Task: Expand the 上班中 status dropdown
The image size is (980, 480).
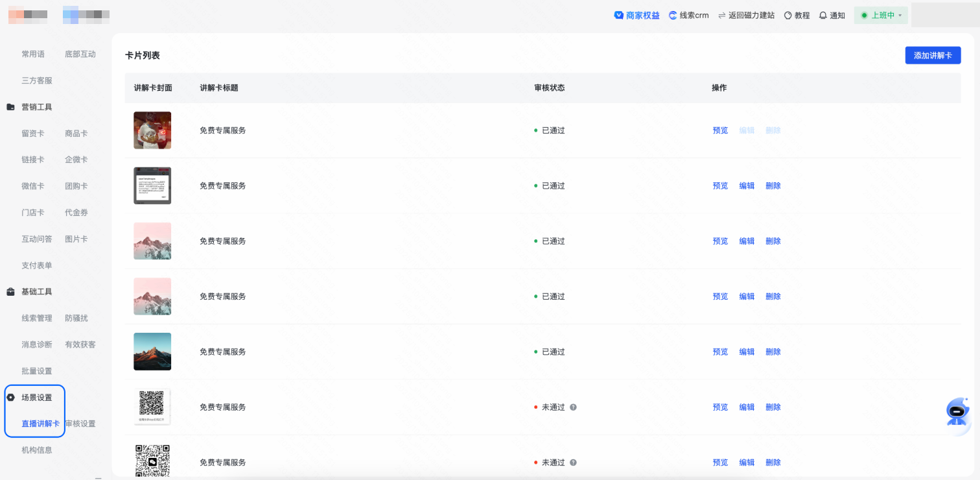Action: pyautogui.click(x=900, y=16)
